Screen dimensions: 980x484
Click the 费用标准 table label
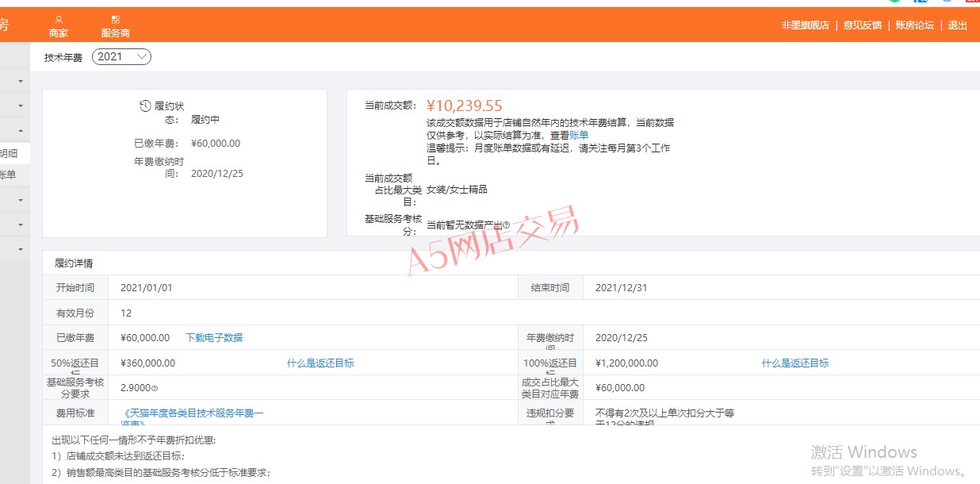click(x=75, y=413)
